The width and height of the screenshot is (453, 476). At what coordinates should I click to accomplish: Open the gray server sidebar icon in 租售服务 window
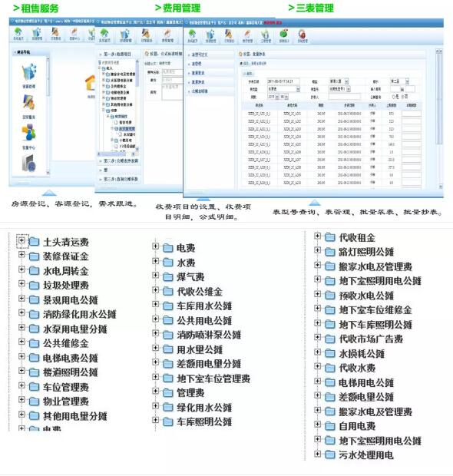[29, 164]
